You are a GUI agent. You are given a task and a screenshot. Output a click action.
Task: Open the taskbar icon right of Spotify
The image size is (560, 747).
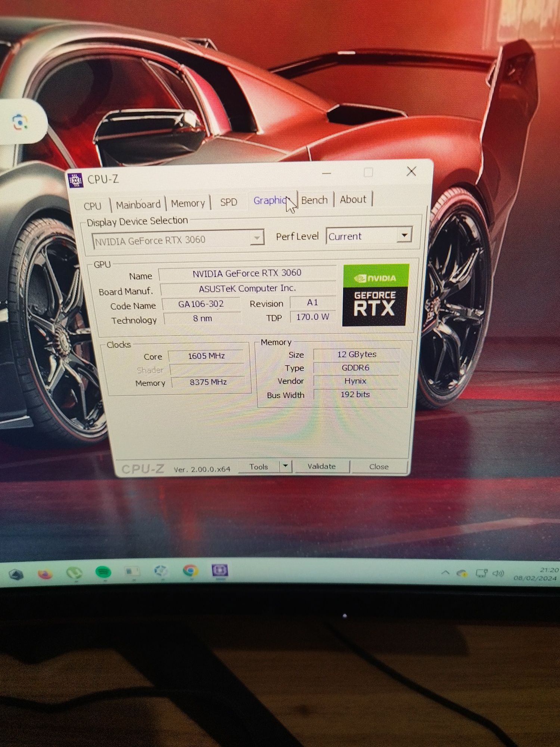coord(132,571)
